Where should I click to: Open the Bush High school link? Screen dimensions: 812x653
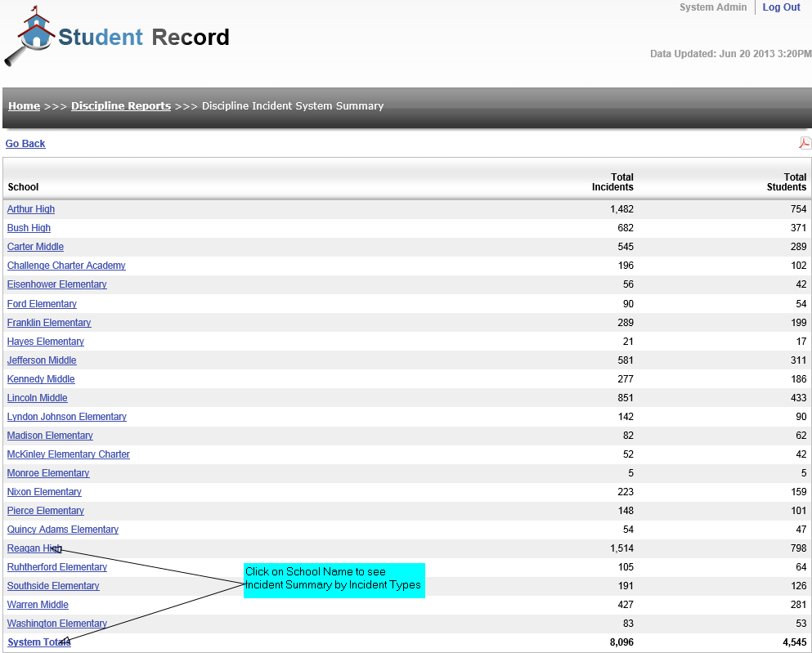tap(29, 228)
